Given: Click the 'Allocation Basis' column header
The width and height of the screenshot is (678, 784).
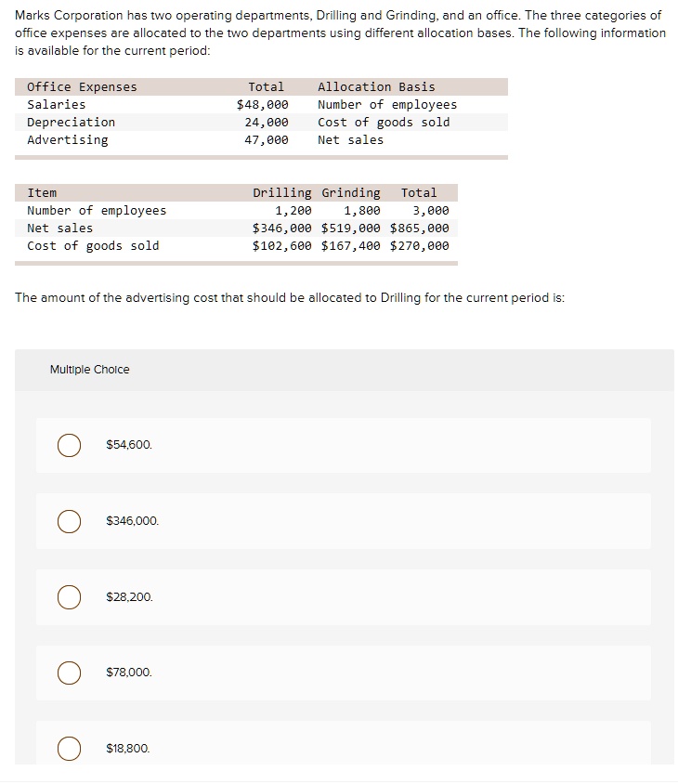Looking at the screenshot, I should 376,87.
